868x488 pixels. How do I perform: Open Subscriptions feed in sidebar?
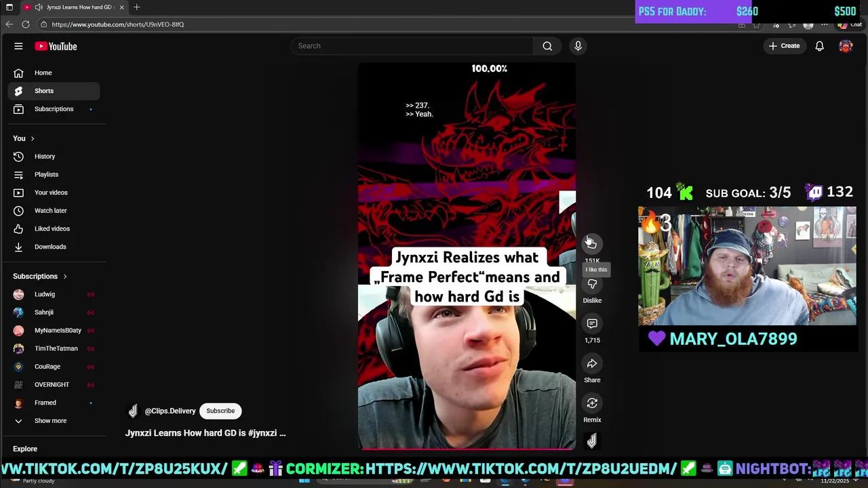pos(54,109)
